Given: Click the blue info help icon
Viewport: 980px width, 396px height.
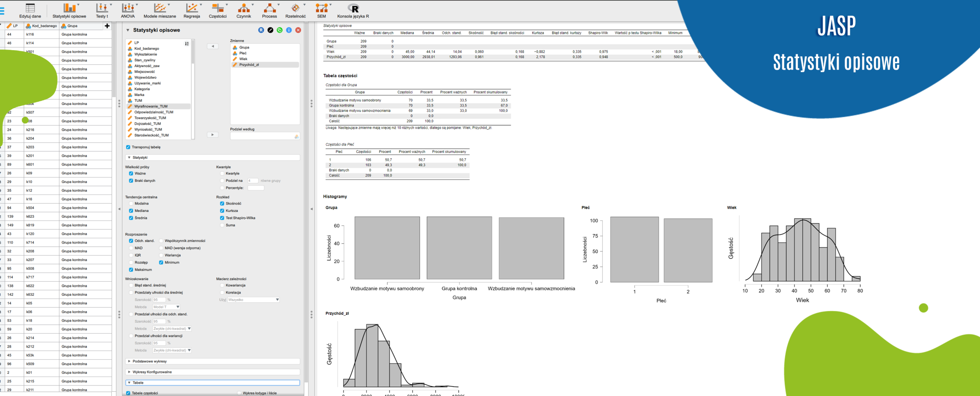Looking at the screenshot, I should click(x=289, y=30).
